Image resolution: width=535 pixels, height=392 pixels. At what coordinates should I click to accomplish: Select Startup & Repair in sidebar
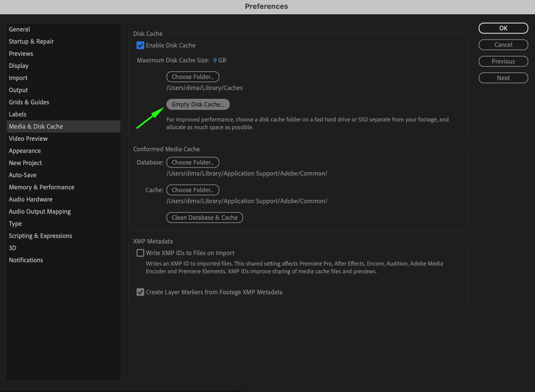pos(31,41)
